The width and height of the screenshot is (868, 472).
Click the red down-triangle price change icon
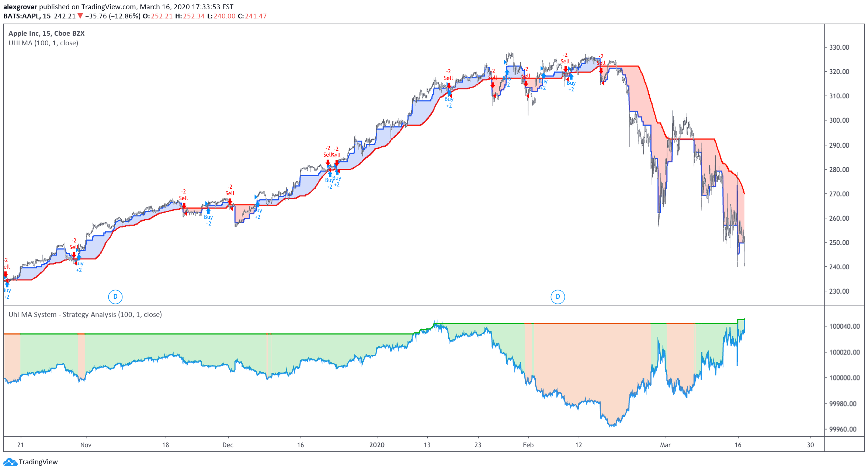pyautogui.click(x=80, y=16)
